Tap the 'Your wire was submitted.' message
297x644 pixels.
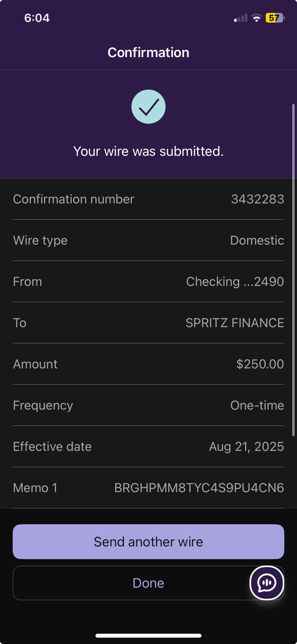click(148, 151)
